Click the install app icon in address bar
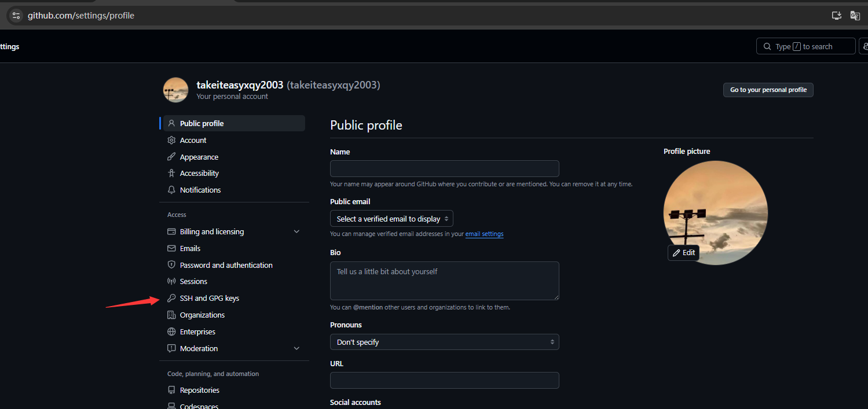Image resolution: width=868 pixels, height=409 pixels. click(x=836, y=16)
